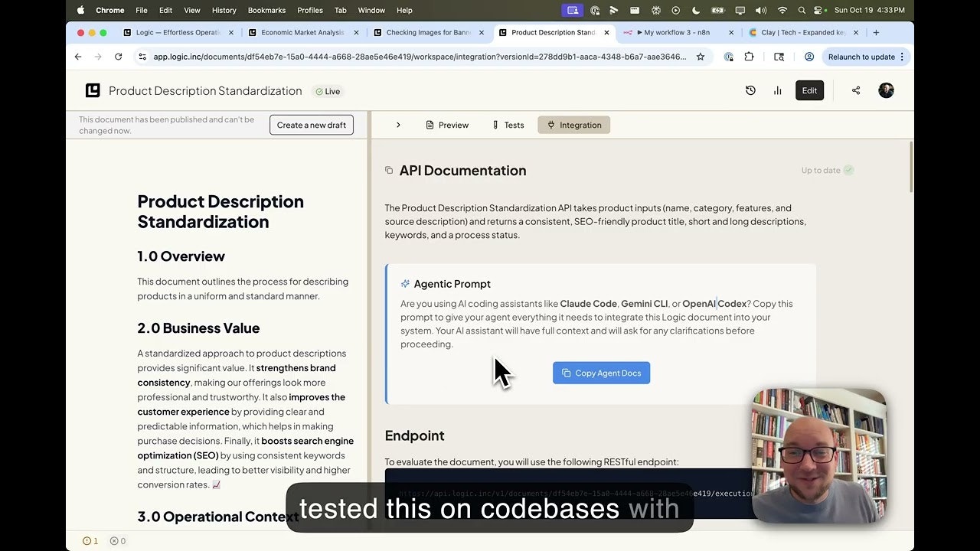
Task: Switch to the Preview tab
Action: point(447,125)
